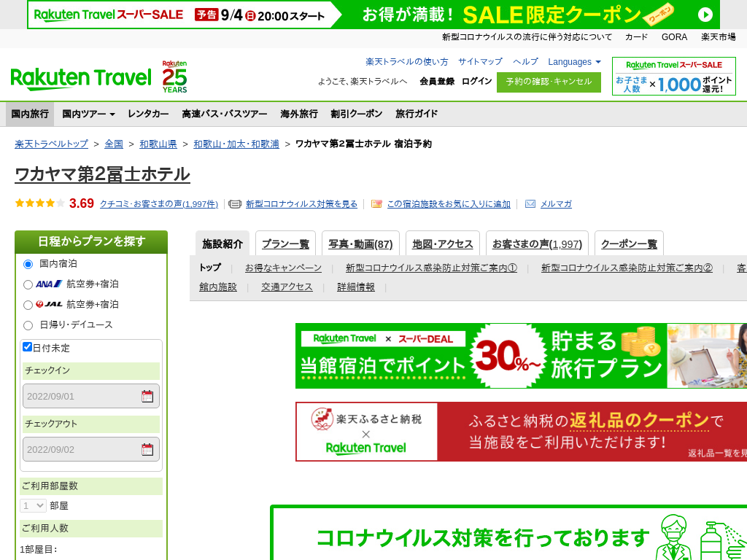Open the カード link in top bar
Screen dimensions: 747x560
pos(636,37)
